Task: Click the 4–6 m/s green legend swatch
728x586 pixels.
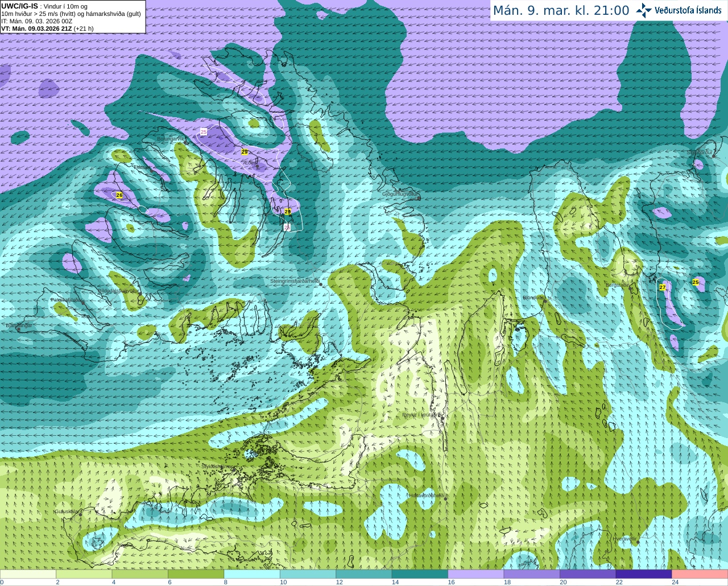Action: 140,574
